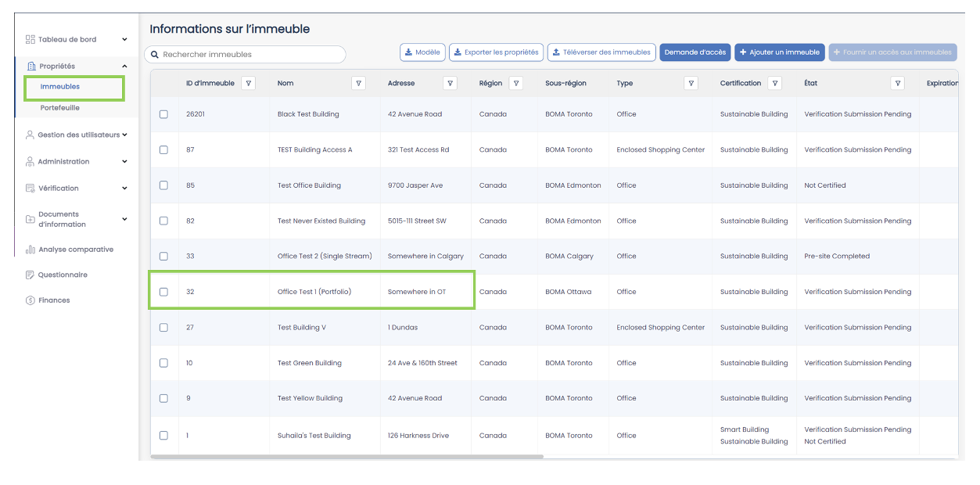This screenshot has height=485, width=980.
Task: Open filter for the État column
Action: pyautogui.click(x=898, y=83)
